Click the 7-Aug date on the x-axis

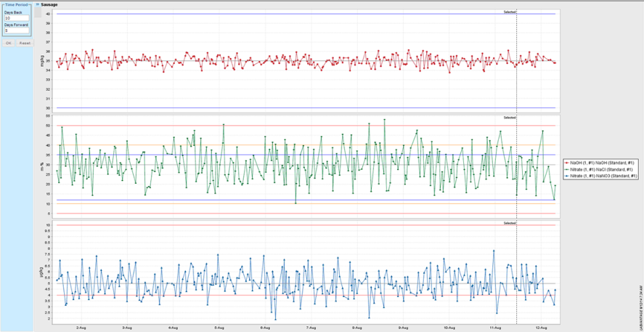click(x=311, y=328)
